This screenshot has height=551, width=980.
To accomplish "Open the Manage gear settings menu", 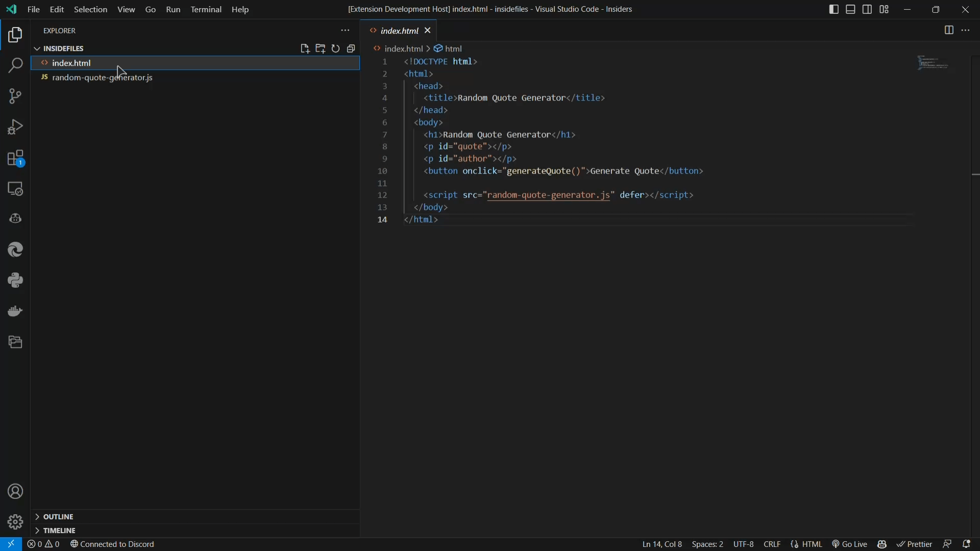I will 15,522.
